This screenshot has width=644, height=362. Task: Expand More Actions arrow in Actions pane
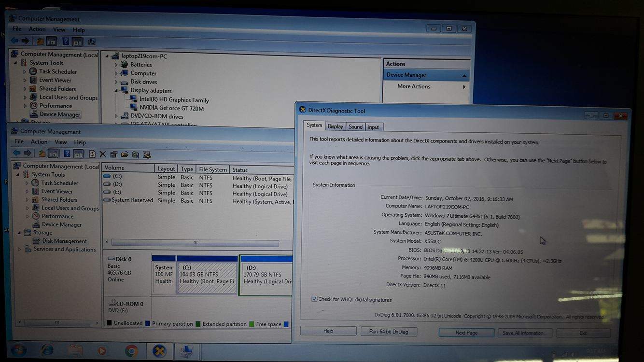(x=464, y=87)
